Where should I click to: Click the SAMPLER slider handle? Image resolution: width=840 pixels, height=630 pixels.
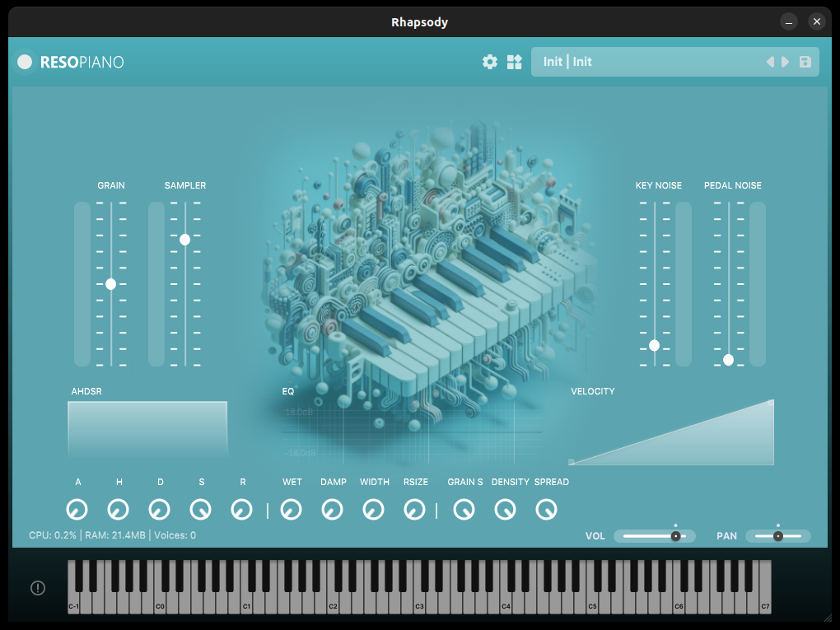[x=184, y=240]
